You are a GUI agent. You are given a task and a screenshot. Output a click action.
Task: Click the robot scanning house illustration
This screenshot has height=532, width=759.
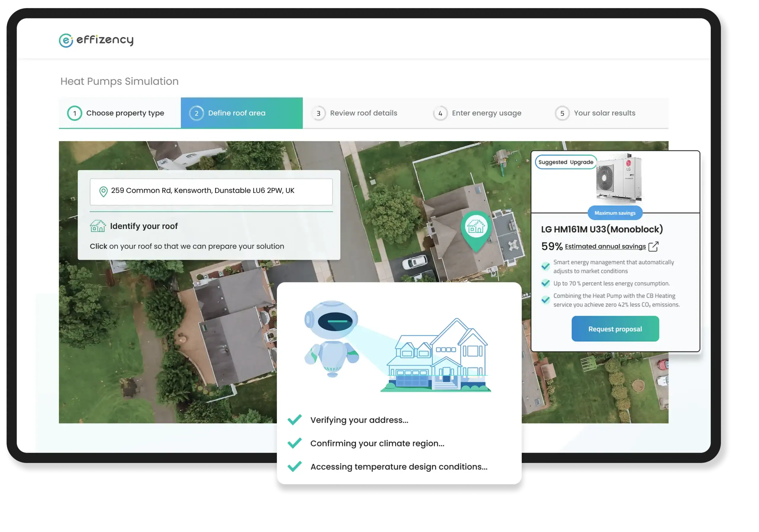[398, 346]
